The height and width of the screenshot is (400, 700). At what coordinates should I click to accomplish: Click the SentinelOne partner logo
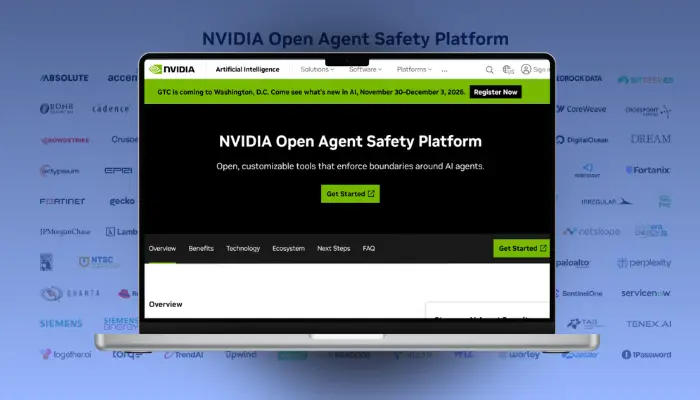pos(579,293)
